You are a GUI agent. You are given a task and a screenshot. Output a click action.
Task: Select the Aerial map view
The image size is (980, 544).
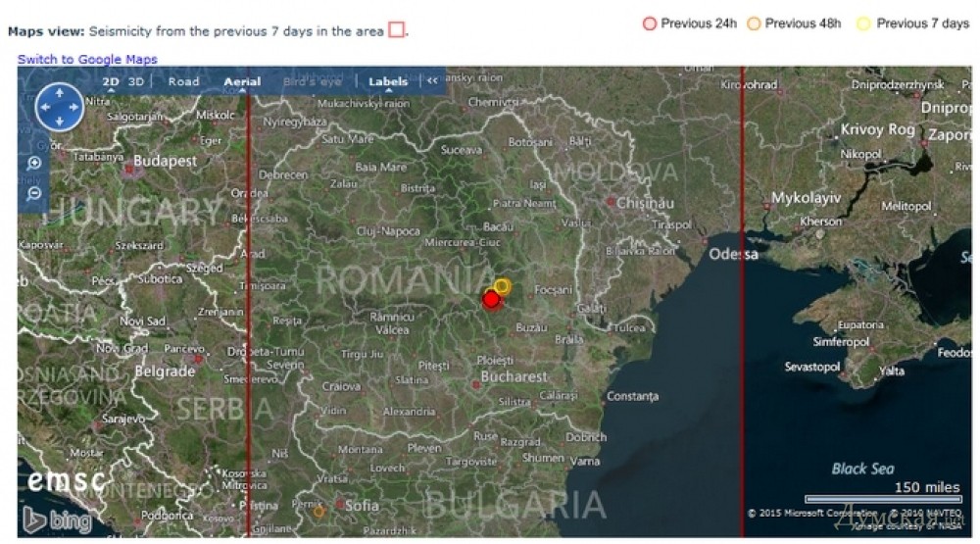tap(242, 82)
